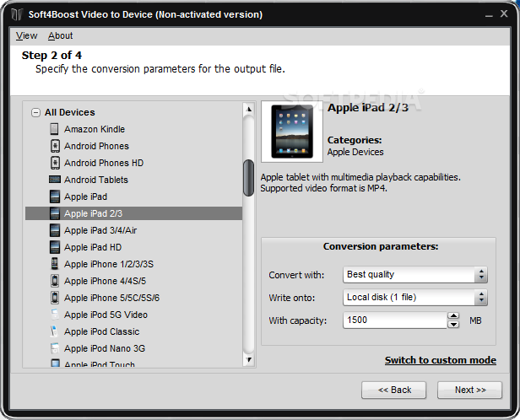The image size is (520, 420).
Task: Click the Android Tablets icon
Action: pos(55,180)
